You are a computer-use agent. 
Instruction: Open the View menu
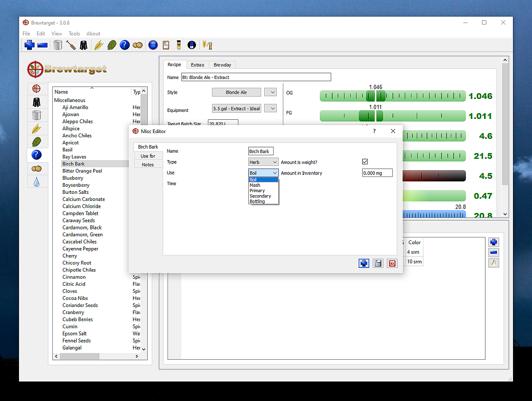click(57, 34)
